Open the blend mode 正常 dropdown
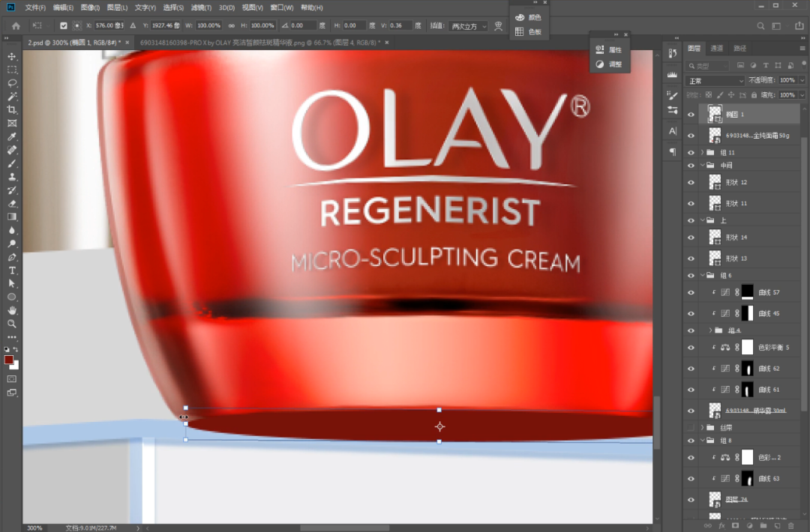Screen dimensions: 810x532 (x=715, y=81)
